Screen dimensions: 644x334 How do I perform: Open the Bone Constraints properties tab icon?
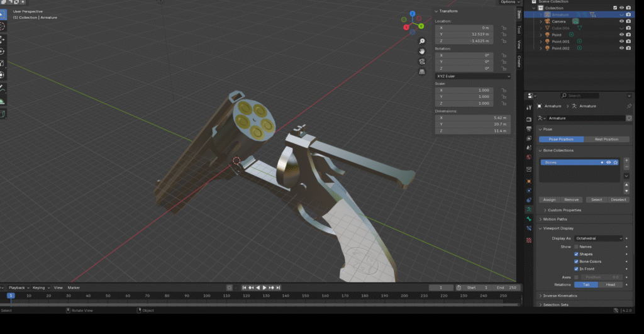click(529, 228)
